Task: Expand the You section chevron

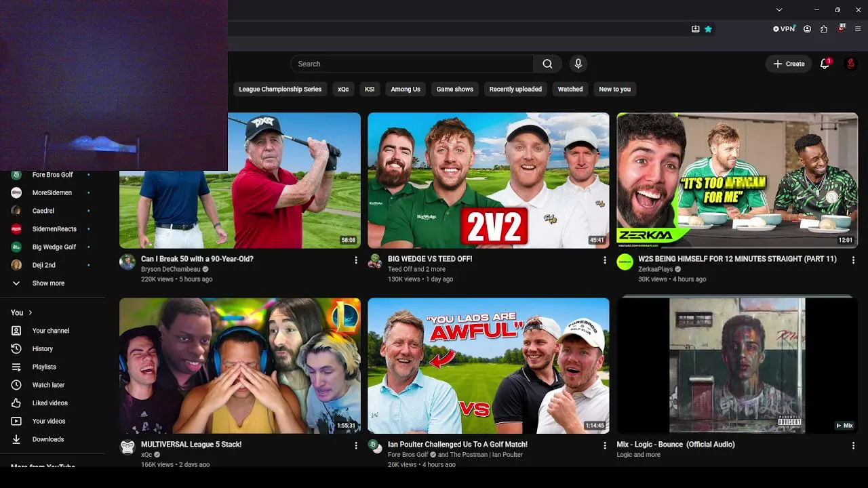Action: 30,312
